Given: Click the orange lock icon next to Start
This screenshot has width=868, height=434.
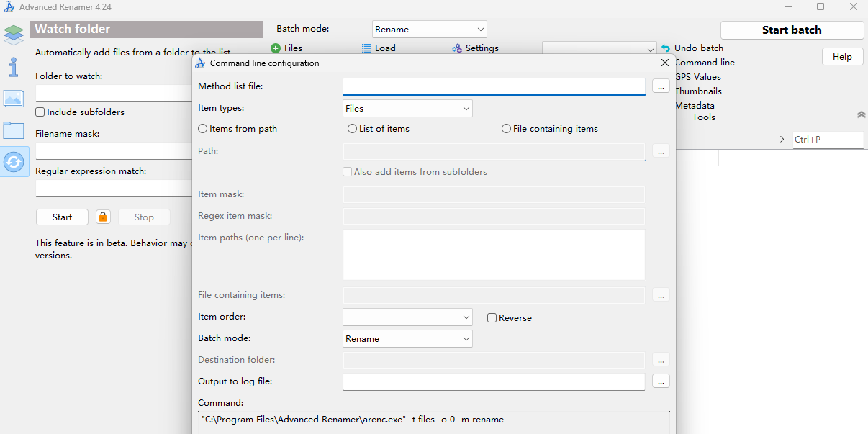Looking at the screenshot, I should click(103, 217).
